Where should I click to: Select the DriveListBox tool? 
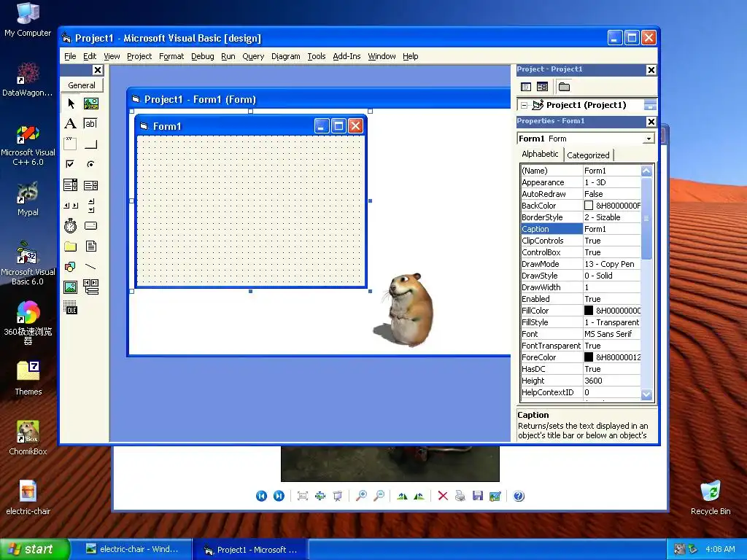pos(90,226)
